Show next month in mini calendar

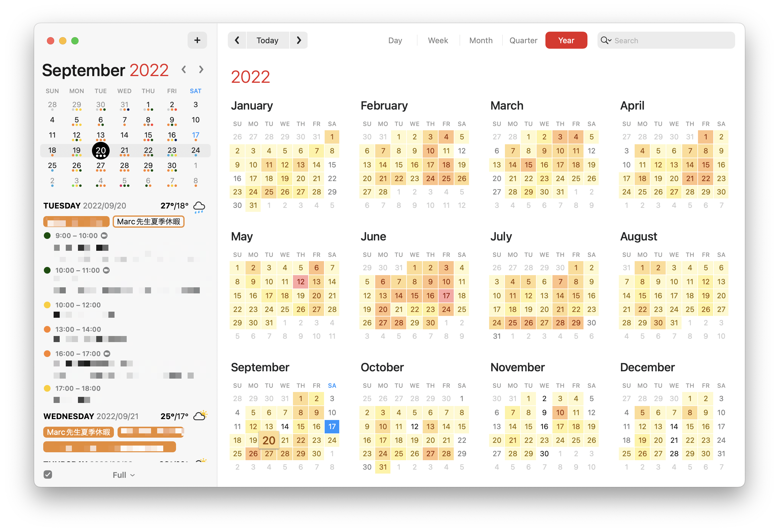pos(201,69)
